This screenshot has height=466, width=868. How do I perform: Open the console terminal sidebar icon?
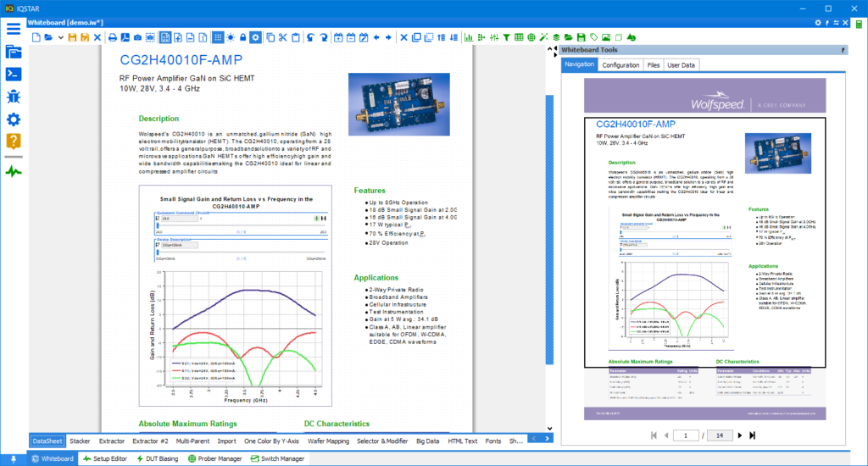click(x=14, y=75)
